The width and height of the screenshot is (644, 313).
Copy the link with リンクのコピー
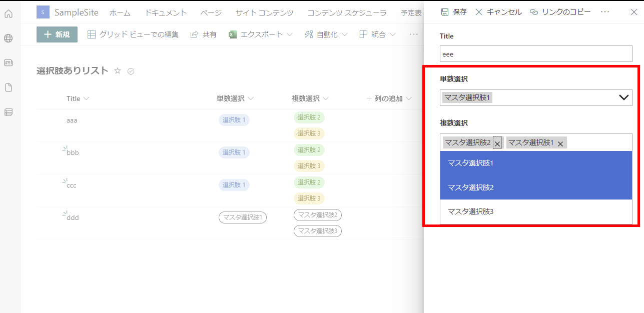[x=560, y=12]
